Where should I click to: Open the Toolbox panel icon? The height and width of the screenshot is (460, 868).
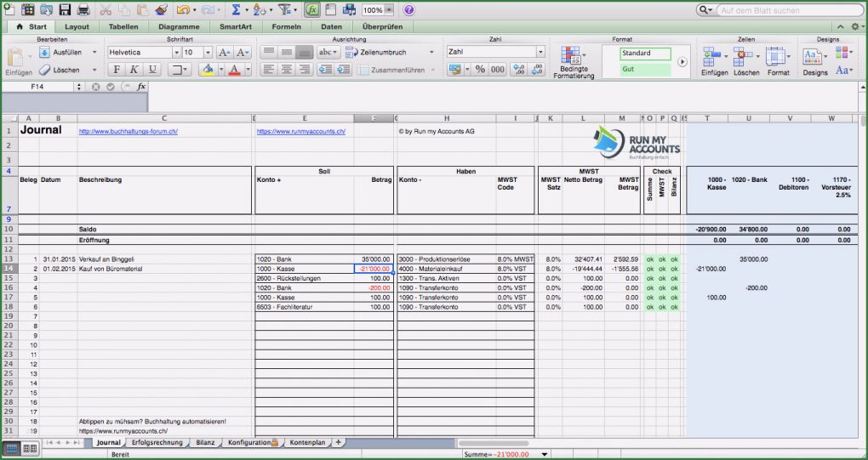tap(330, 9)
